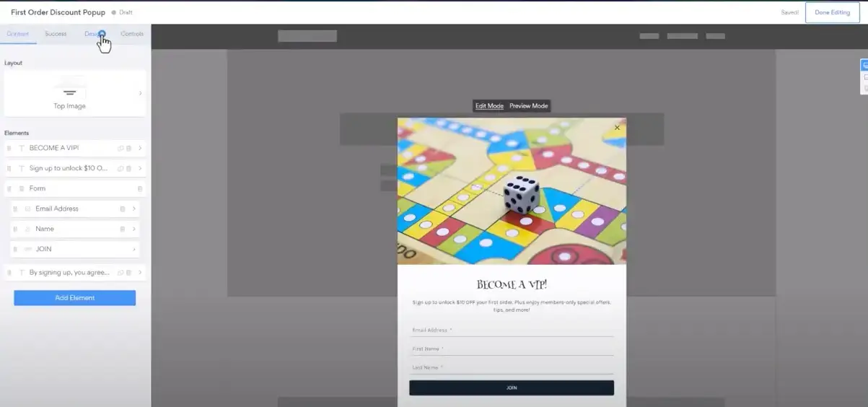Delete the Name field
Image resolution: width=868 pixels, height=407 pixels.
pyautogui.click(x=123, y=229)
